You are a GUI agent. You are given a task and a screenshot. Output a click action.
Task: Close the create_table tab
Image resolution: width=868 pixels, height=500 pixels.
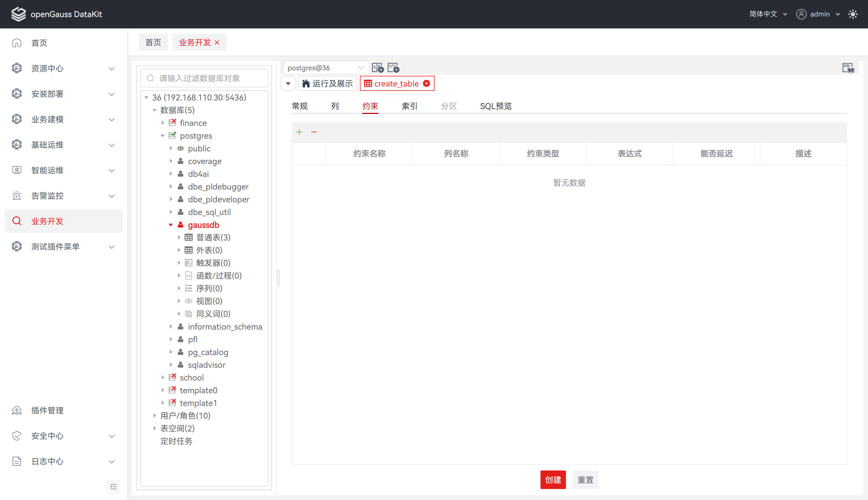pos(426,83)
